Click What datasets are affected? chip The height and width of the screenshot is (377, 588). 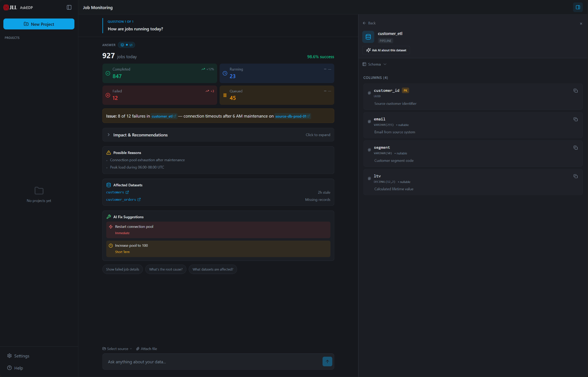coord(213,269)
